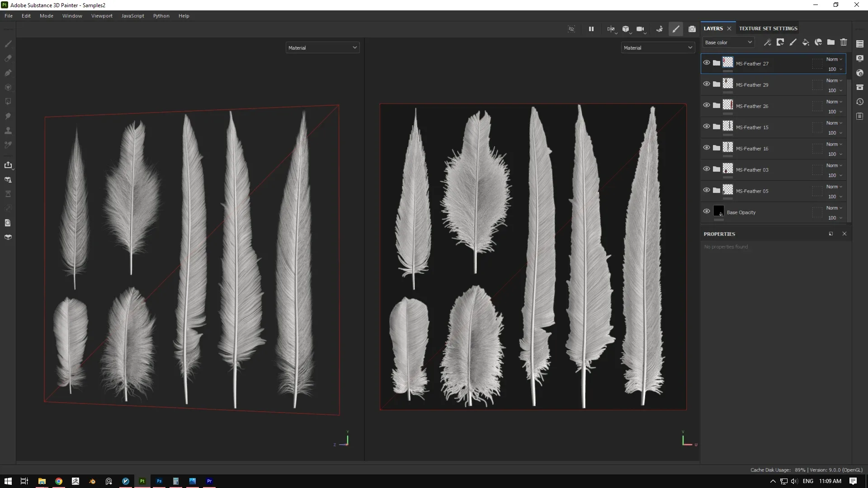
Task: Expand the MS-Feather 16 folder
Action: point(717,148)
